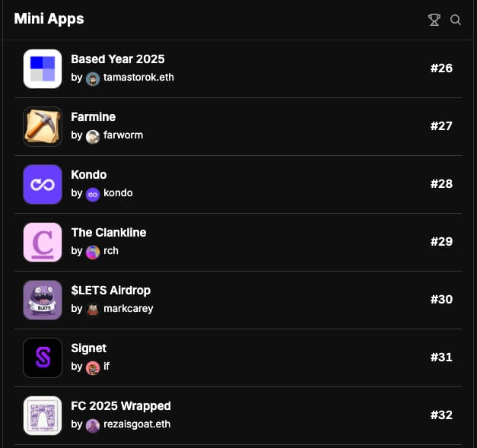Click the $LETS Airdrop title
This screenshot has height=448, width=477.
[x=110, y=291]
